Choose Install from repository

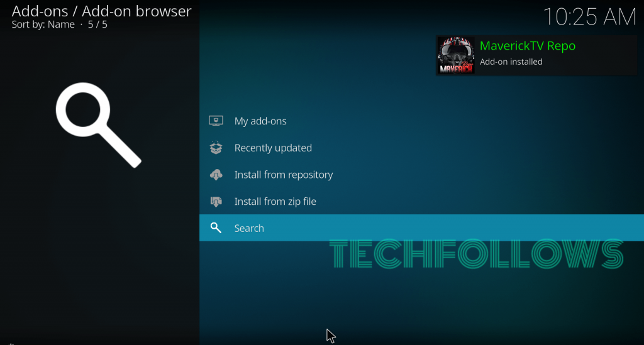(421, 175)
